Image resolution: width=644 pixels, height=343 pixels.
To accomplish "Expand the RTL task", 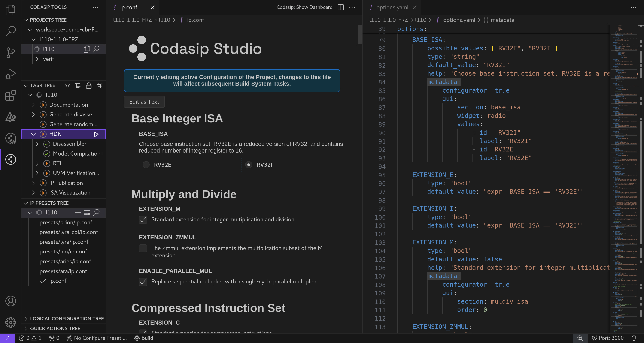I will (x=37, y=163).
